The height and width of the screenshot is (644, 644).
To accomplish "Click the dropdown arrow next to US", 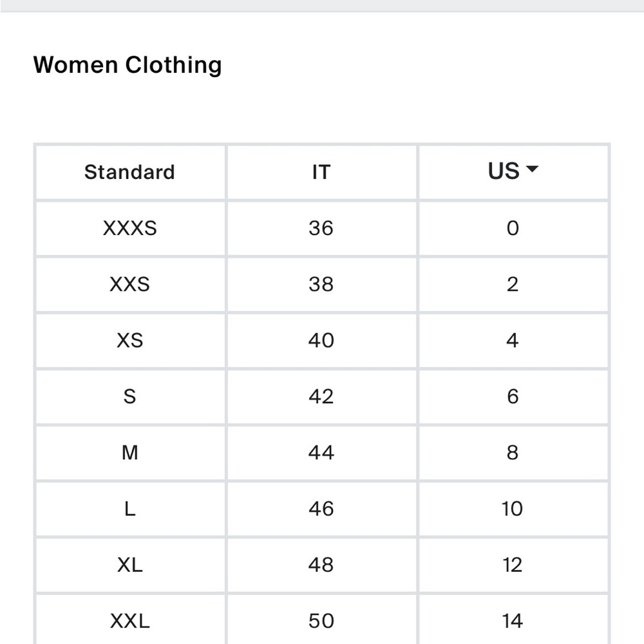I will pos(532,168).
